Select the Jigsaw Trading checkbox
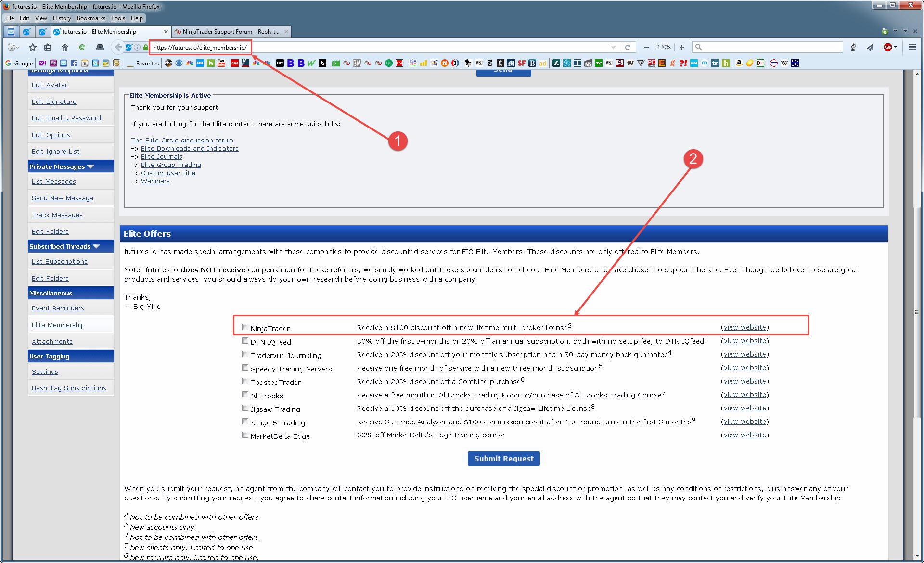 click(x=245, y=408)
